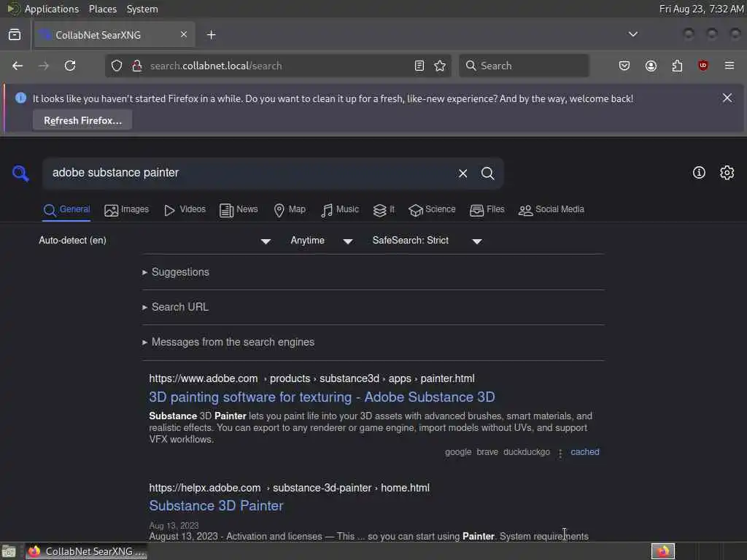Open the Firefox account icon
Screen dimensions: 747x560
tap(651, 66)
